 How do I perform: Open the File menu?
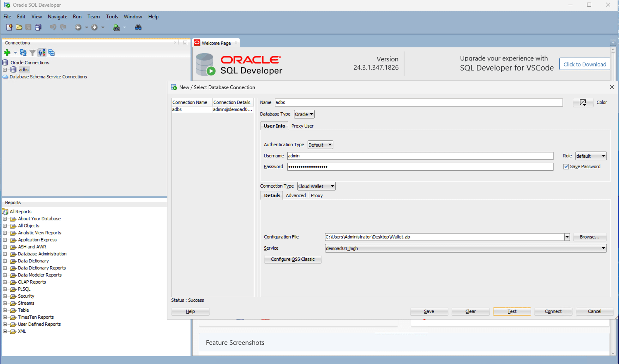[7, 17]
